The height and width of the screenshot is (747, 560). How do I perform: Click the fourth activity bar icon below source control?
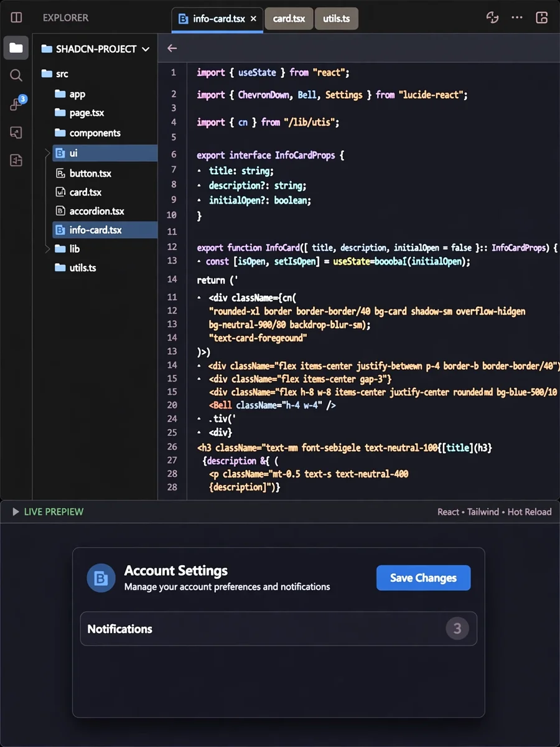click(16, 132)
